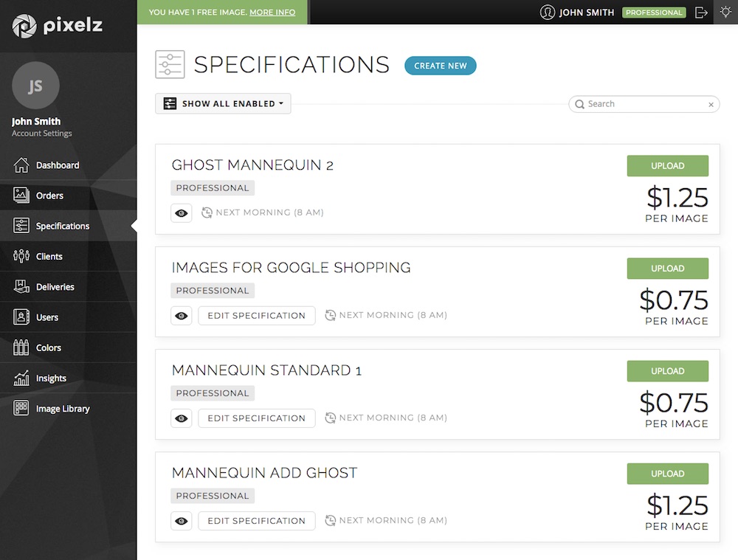Open Insights chart icon
Screen dimensions: 738x560
point(21,378)
